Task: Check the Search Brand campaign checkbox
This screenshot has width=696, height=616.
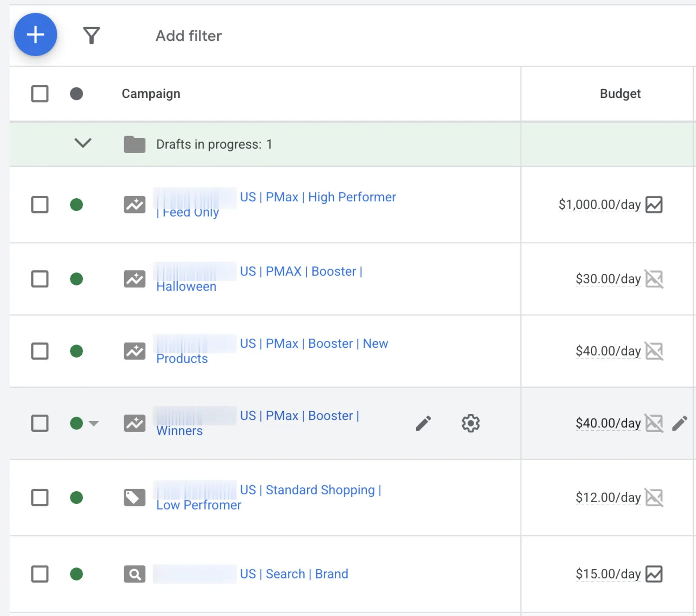Action: click(x=40, y=574)
